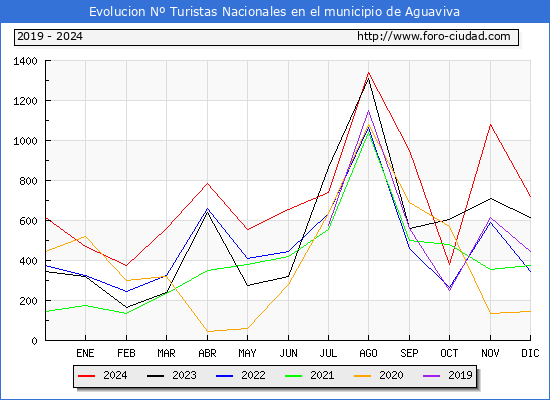Screen dimensions: 550x400
Task: Click the 400 y-axis value
Action: [28, 261]
